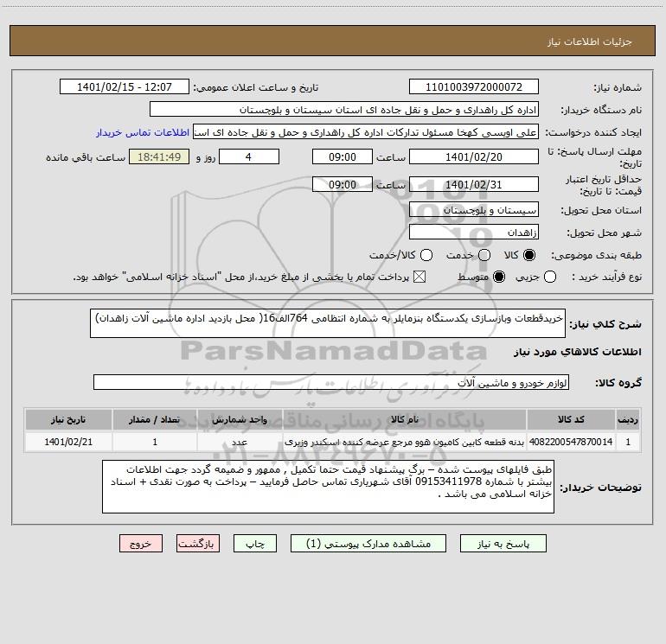Click the need number field 1101003972000072
The image size is (666, 644).
(474, 87)
